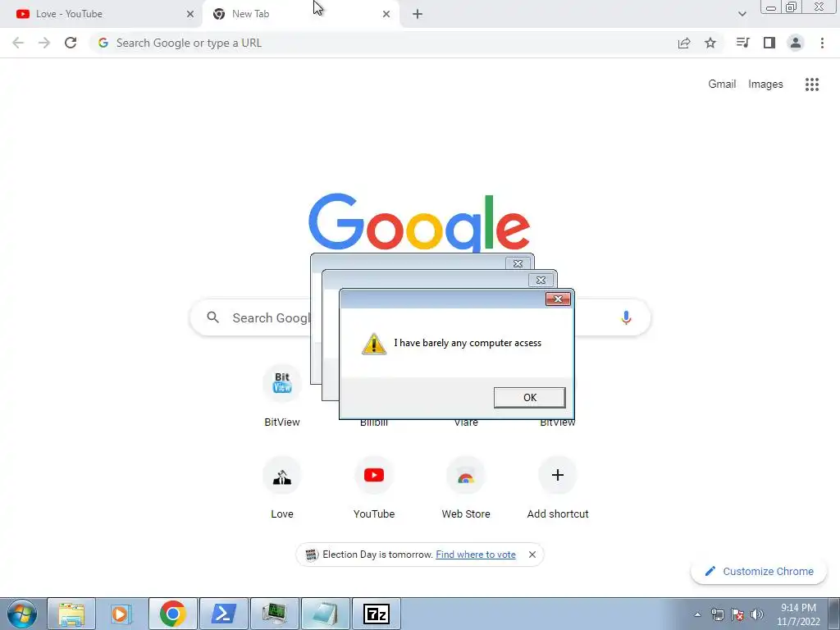
Task: Close the front warning dialog with red X
Action: pos(558,299)
